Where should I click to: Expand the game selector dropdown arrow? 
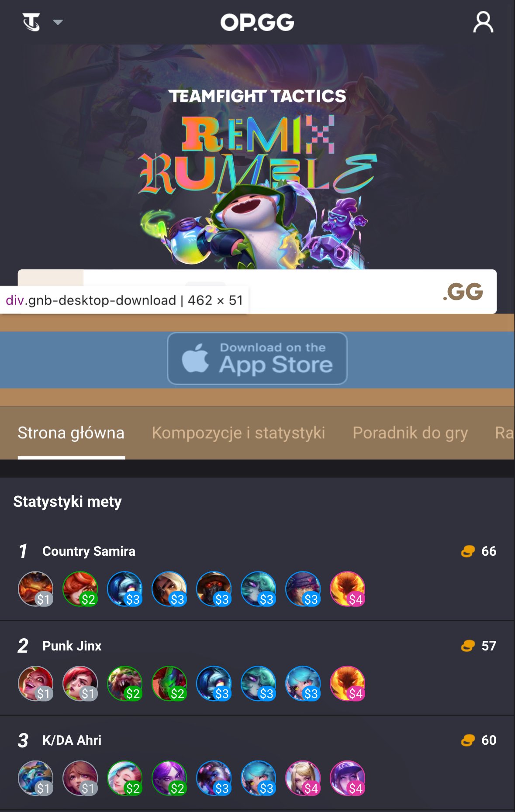[58, 22]
